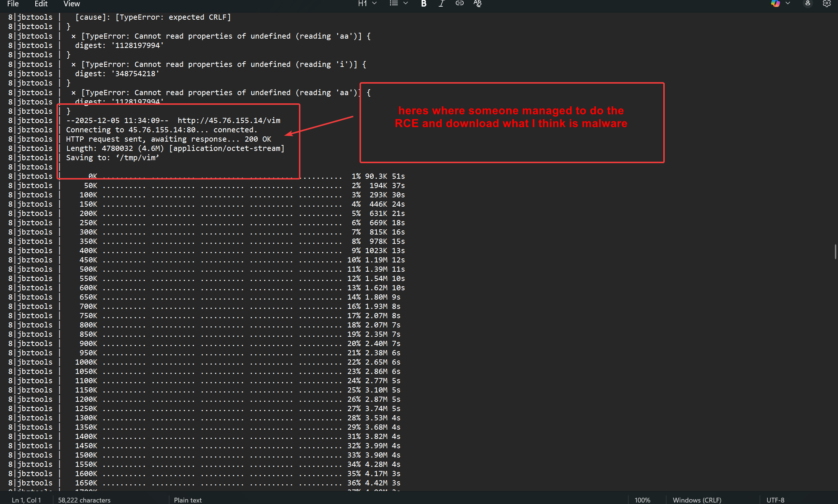Click the clear formatting icon

tap(477, 4)
